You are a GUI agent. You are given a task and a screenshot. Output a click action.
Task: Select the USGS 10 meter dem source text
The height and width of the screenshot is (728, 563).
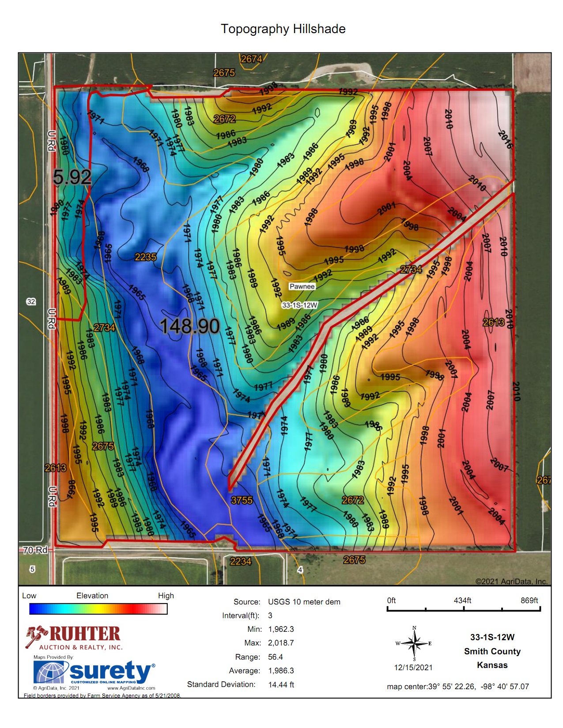pyautogui.click(x=304, y=602)
